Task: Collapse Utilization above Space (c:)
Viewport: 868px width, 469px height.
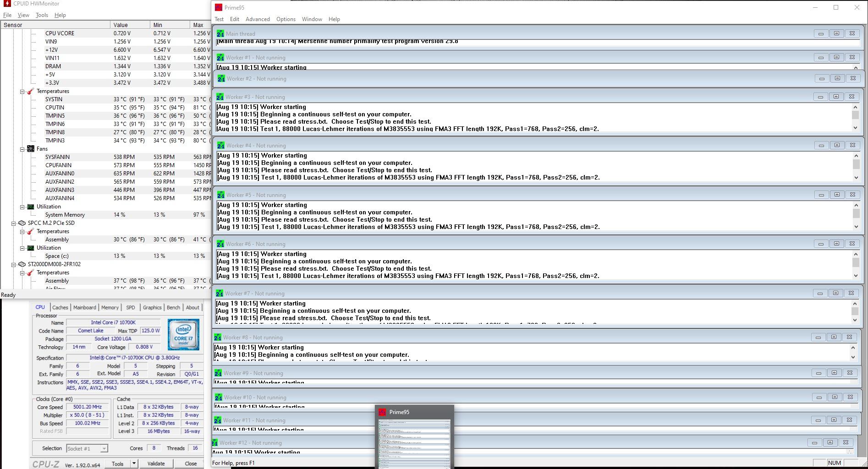Action: pyautogui.click(x=22, y=248)
